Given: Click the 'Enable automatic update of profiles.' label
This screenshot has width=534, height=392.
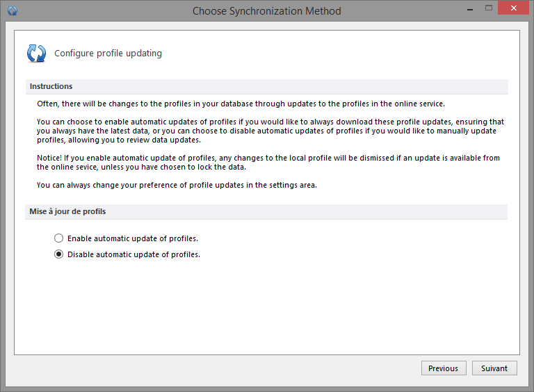Looking at the screenshot, I should tap(133, 238).
